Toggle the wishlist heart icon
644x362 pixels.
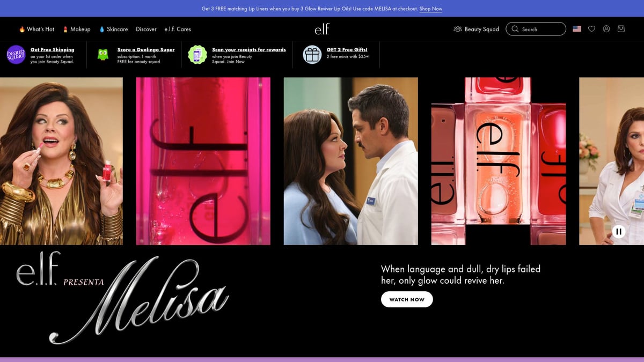click(x=591, y=28)
